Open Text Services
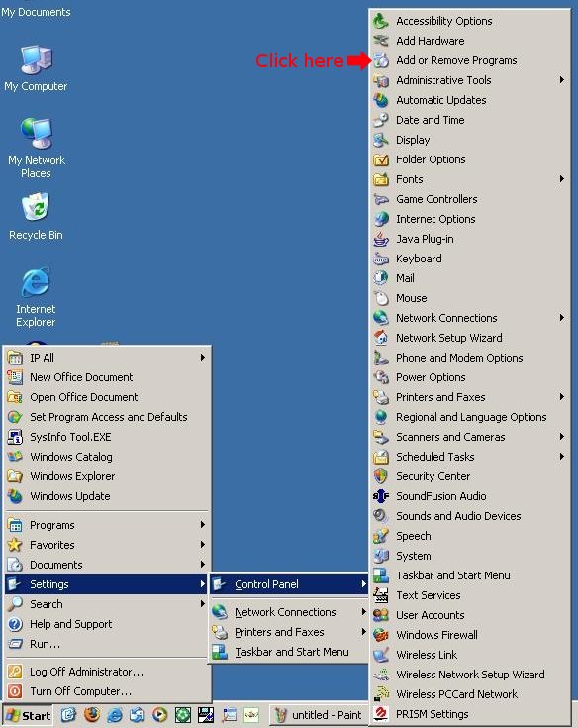Screen dimensions: 578x728 (470, 595)
